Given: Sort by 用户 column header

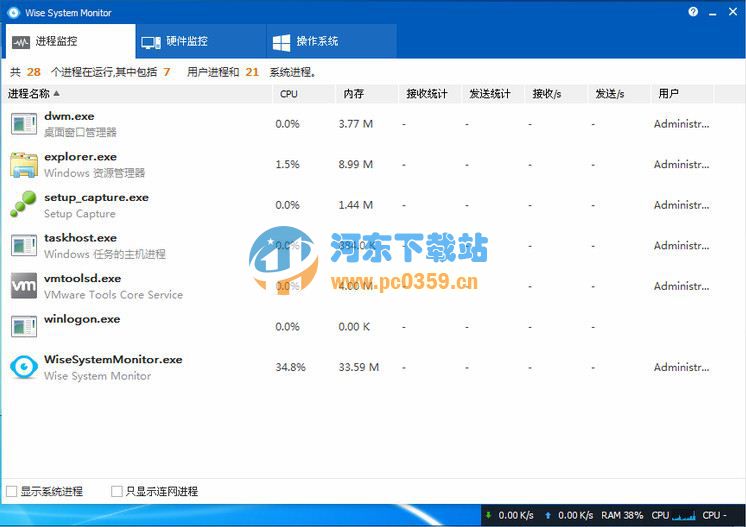Looking at the screenshot, I should [x=682, y=94].
